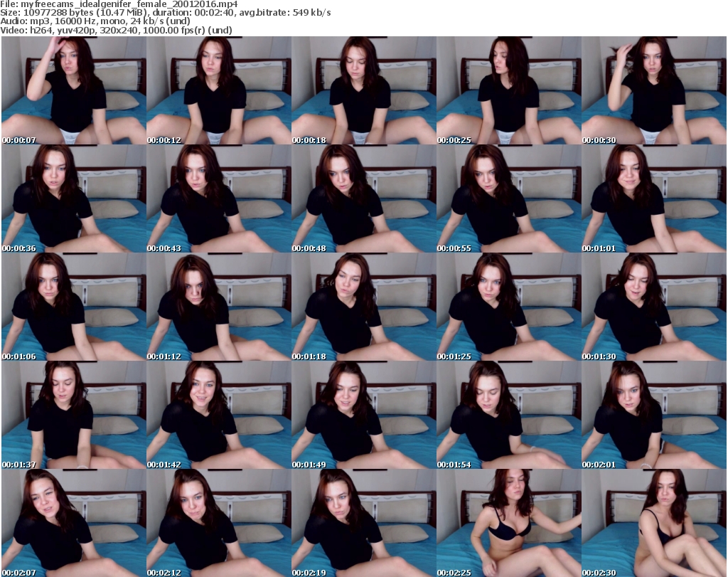Select the thumbnail labeled 00:02:12
The height and width of the screenshot is (577, 728).
[x=219, y=523]
